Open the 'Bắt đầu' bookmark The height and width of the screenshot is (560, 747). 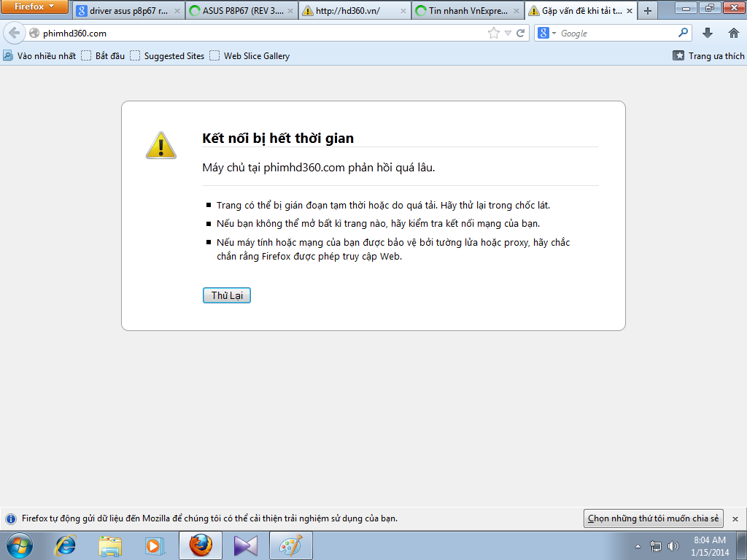click(103, 55)
